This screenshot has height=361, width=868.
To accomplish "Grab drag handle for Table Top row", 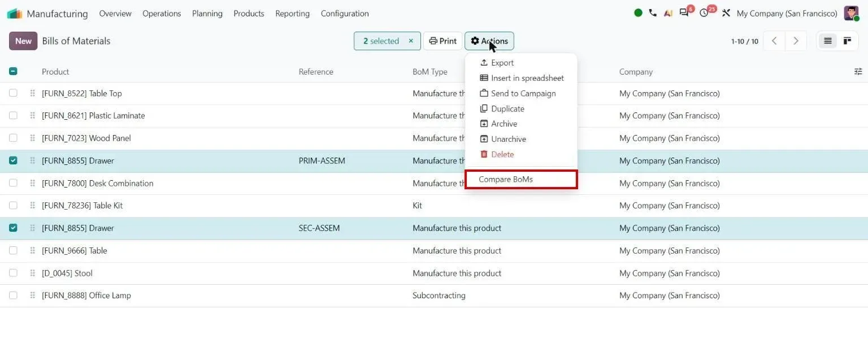I will pos(32,93).
